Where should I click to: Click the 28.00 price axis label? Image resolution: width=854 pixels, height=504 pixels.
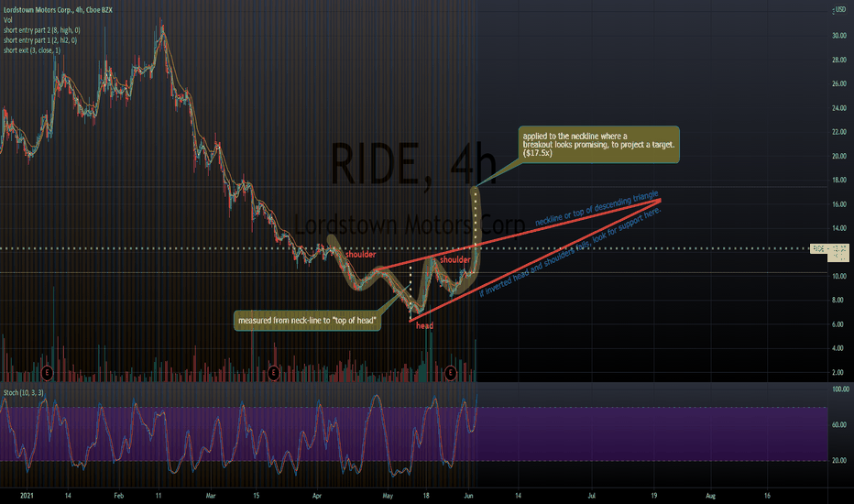click(x=838, y=60)
